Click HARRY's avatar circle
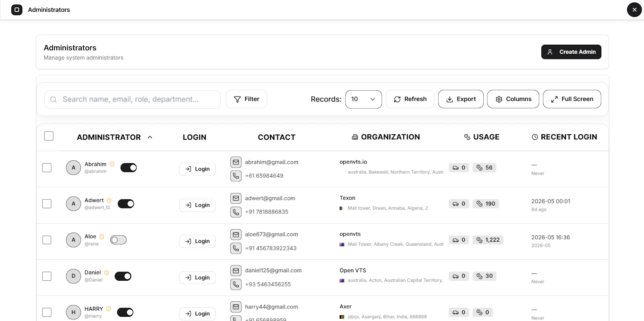Image resolution: width=644 pixels, height=321 pixels. click(73, 313)
